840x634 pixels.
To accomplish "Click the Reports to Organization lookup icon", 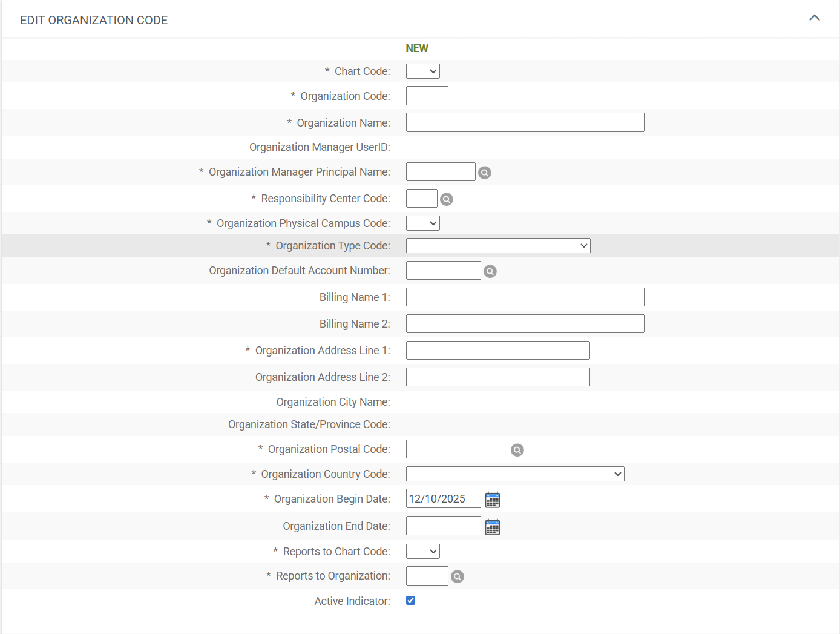I will point(458,576).
